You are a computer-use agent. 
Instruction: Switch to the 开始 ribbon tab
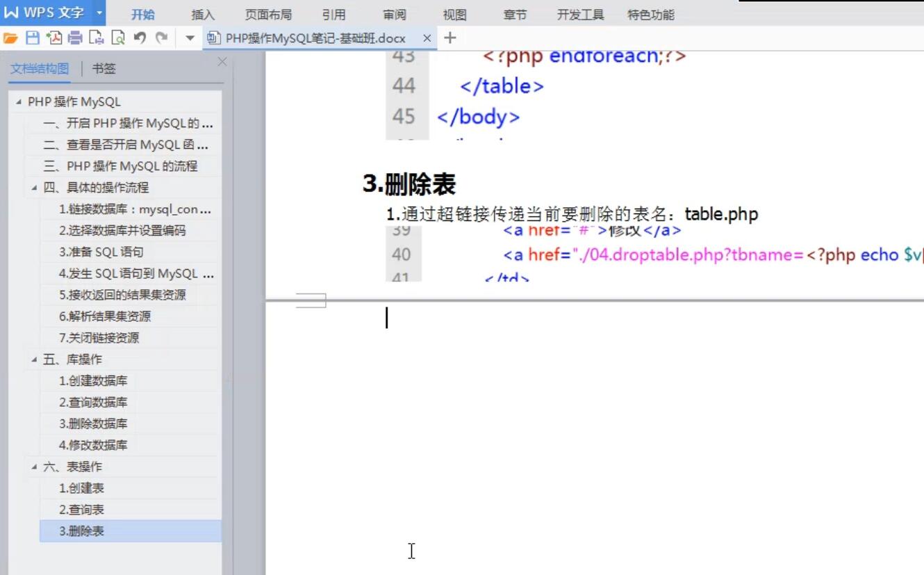click(x=143, y=15)
